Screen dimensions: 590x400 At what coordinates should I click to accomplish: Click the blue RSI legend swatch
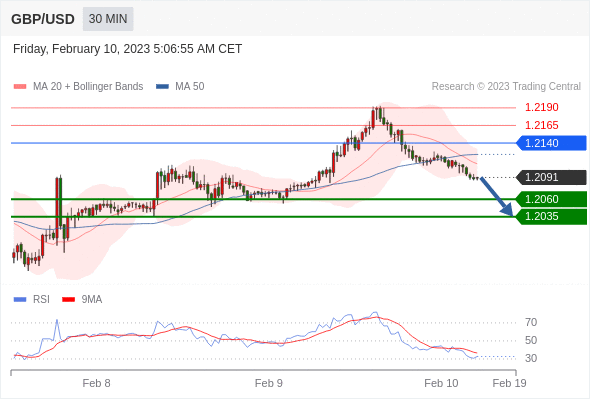[20, 300]
